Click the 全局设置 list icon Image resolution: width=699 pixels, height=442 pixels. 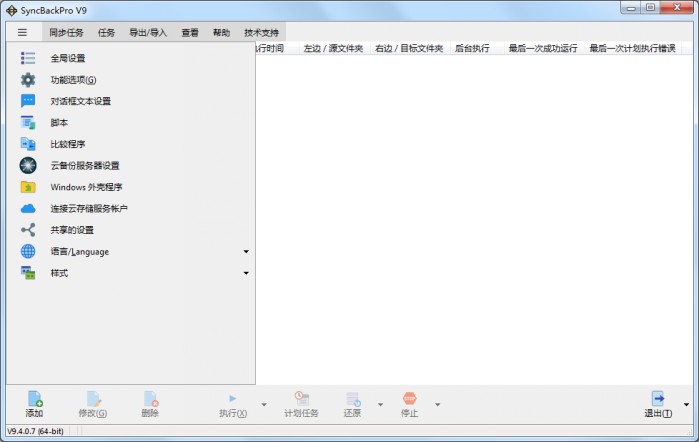pos(28,58)
